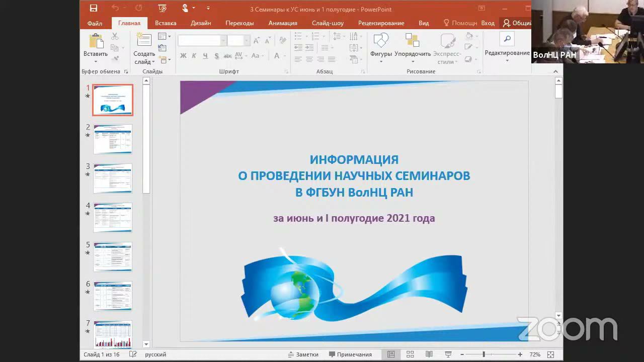
Task: Open the Quick Access Toolbar customization arrow
Action: pos(208,8)
